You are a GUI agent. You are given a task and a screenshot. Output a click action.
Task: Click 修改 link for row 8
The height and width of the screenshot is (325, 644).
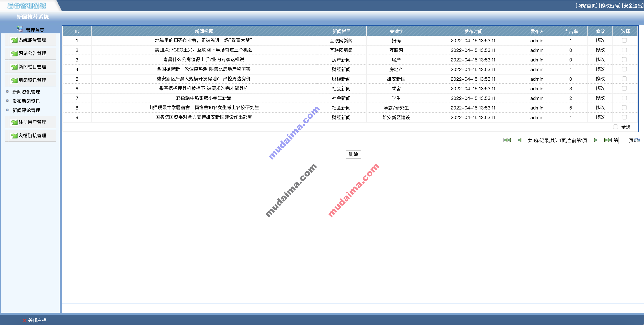(600, 108)
